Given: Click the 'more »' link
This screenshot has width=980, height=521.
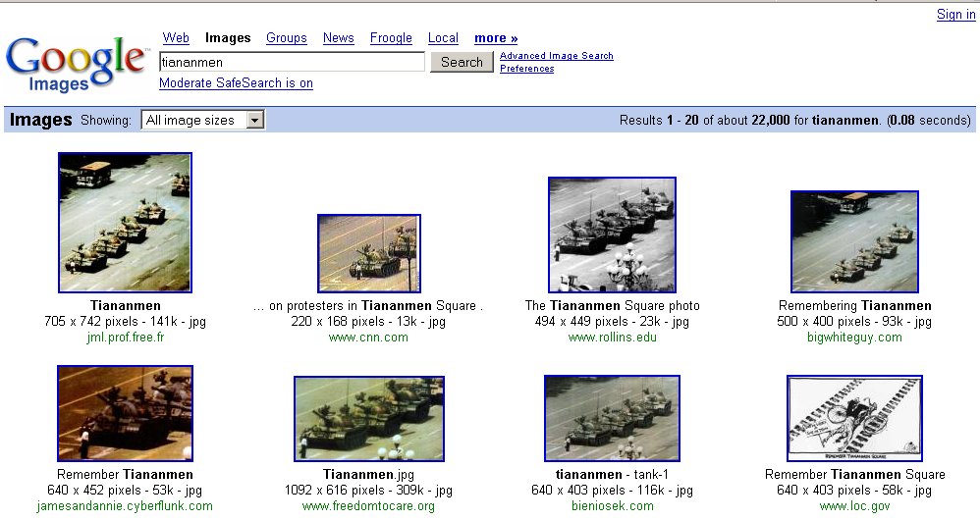Looking at the screenshot, I should coord(496,38).
